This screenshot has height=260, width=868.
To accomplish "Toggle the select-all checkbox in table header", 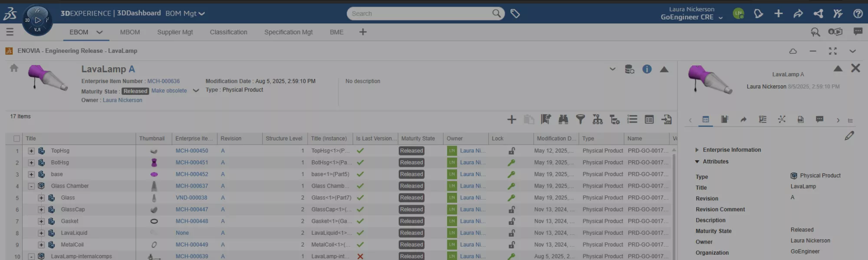I will [16, 139].
